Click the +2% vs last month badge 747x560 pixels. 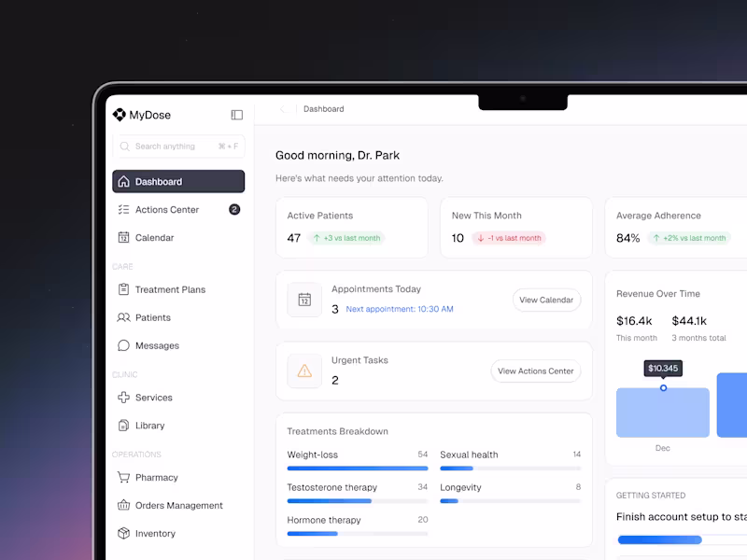click(x=689, y=238)
